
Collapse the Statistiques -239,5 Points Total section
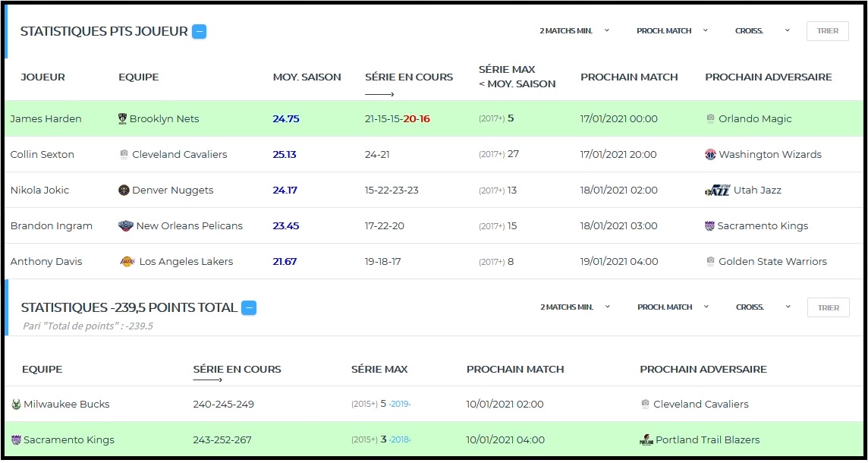coord(249,307)
